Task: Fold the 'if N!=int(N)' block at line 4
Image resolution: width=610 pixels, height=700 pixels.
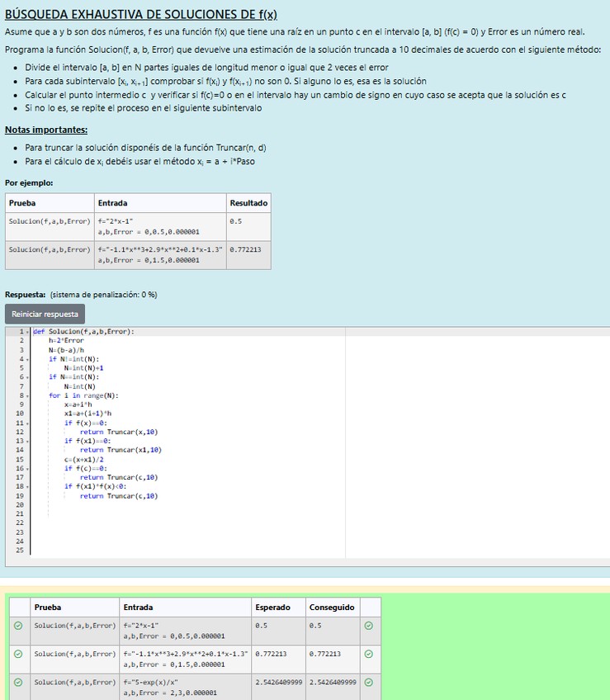Action: (29, 359)
